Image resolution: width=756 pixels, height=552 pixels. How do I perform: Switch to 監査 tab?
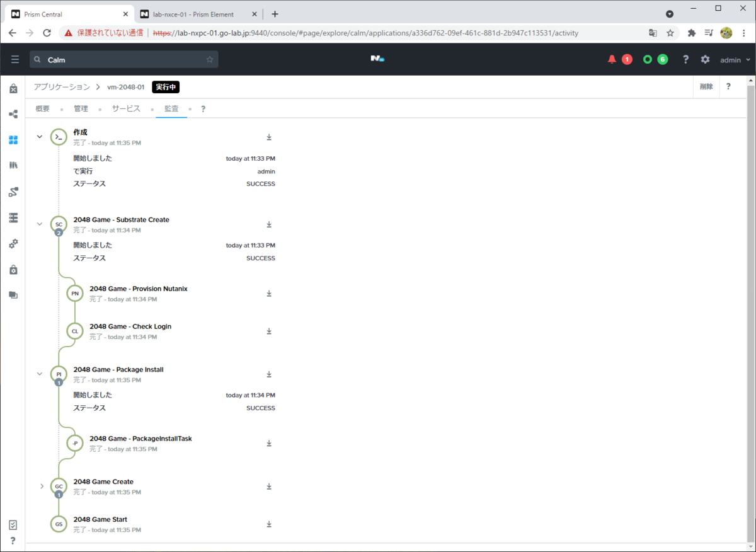pos(171,108)
